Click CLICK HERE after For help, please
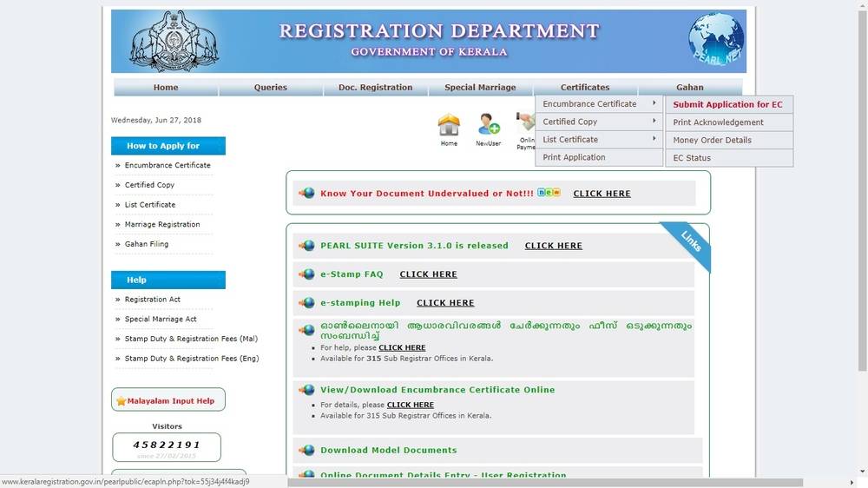 [402, 348]
